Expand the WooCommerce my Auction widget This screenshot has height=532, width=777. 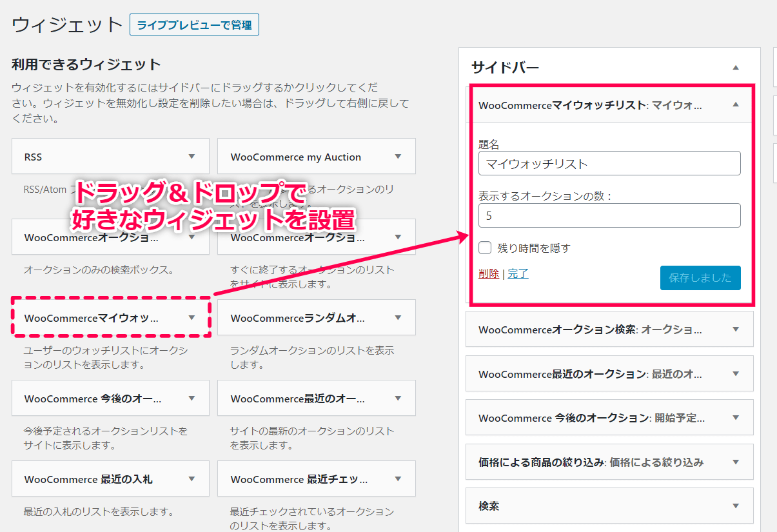398,157
